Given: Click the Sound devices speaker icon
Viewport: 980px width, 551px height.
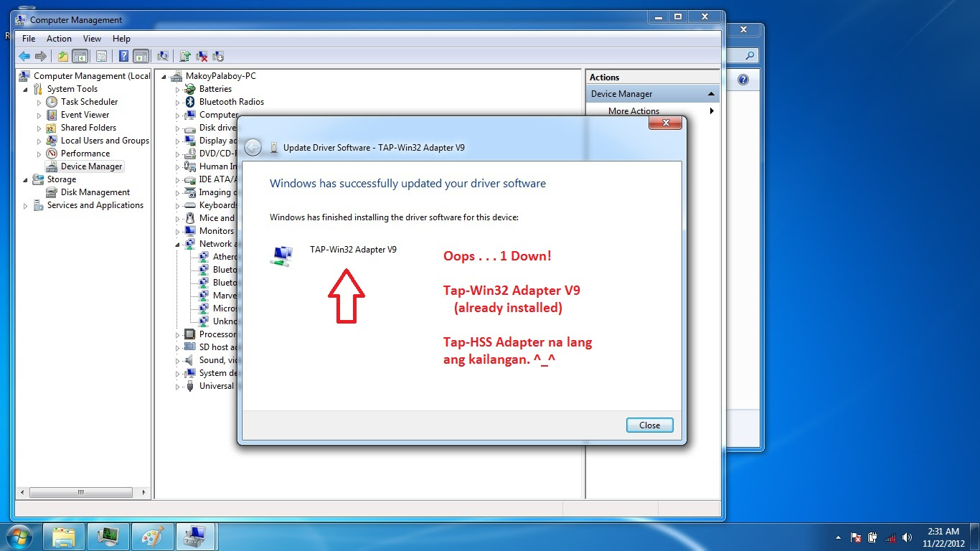Looking at the screenshot, I should [x=190, y=360].
